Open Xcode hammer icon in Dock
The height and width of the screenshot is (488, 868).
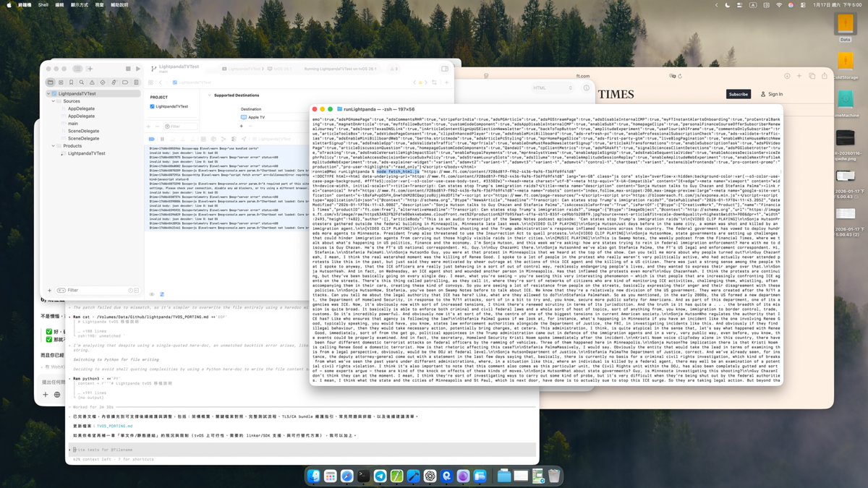click(x=414, y=476)
